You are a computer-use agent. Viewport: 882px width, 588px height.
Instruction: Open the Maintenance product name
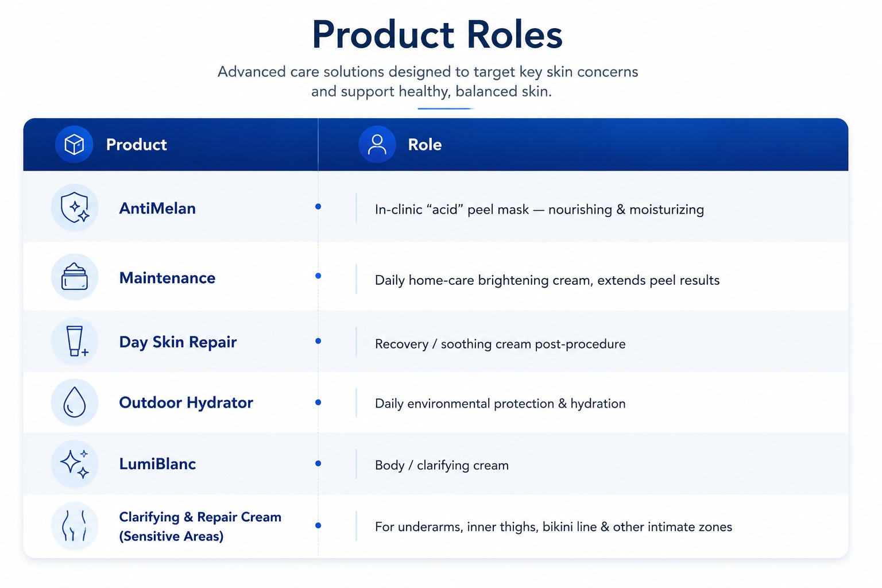pyautogui.click(x=167, y=278)
